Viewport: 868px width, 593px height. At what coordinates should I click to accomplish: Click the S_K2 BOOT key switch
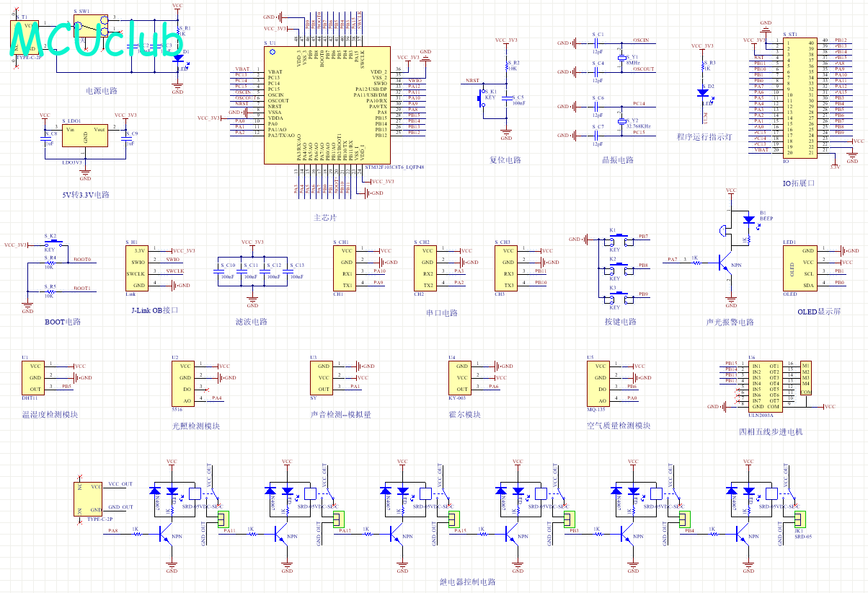click(53, 245)
